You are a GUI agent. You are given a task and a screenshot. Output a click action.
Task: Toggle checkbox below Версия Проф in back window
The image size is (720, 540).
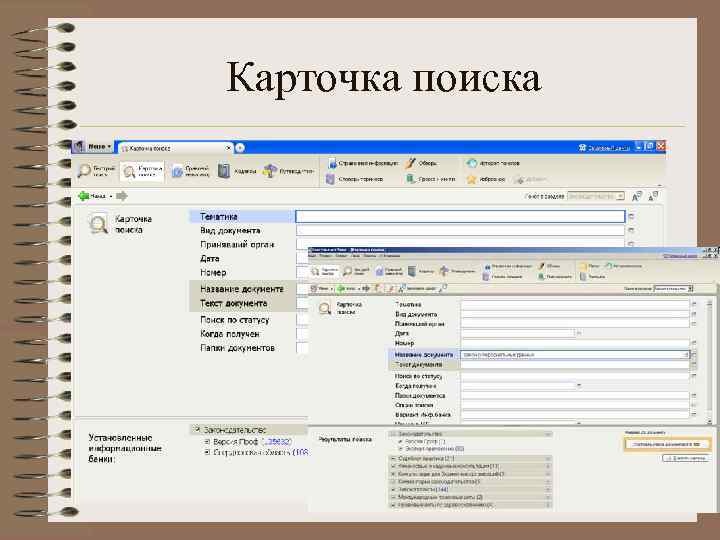coord(207,452)
